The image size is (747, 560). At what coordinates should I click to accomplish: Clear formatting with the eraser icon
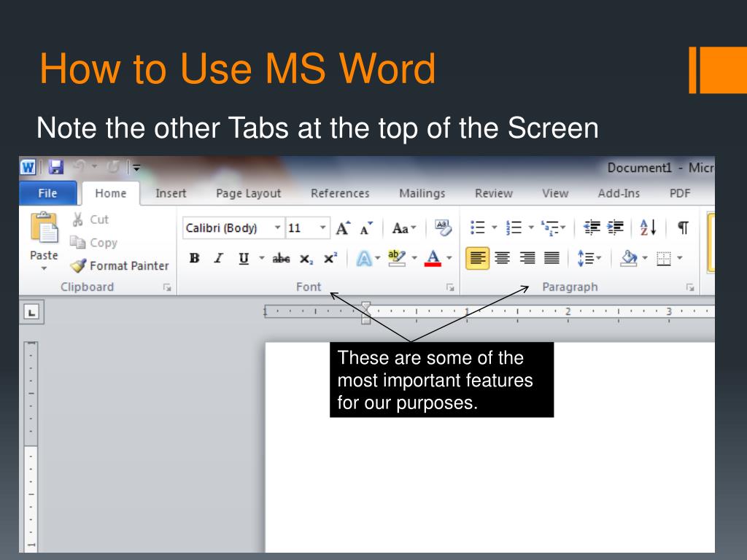pyautogui.click(x=443, y=227)
